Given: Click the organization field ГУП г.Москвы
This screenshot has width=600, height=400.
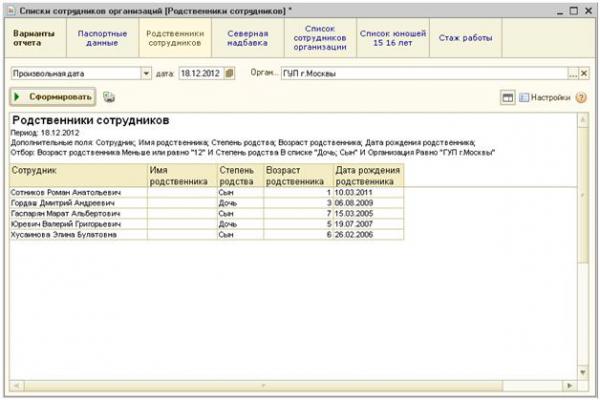Looking at the screenshot, I should [x=424, y=73].
